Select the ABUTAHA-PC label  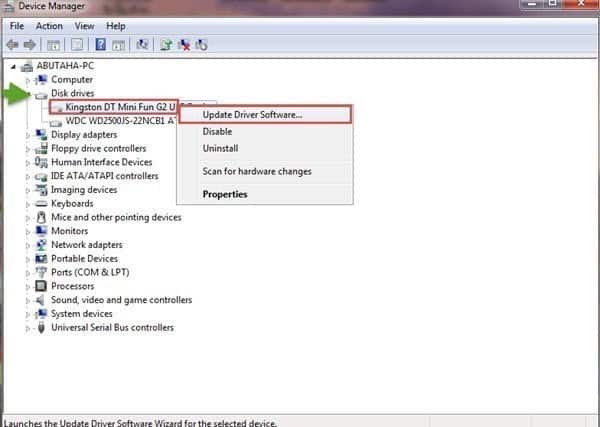pos(65,66)
